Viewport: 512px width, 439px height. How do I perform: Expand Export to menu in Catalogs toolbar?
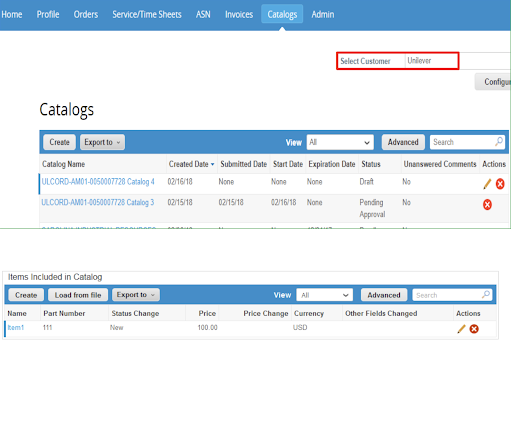102,142
